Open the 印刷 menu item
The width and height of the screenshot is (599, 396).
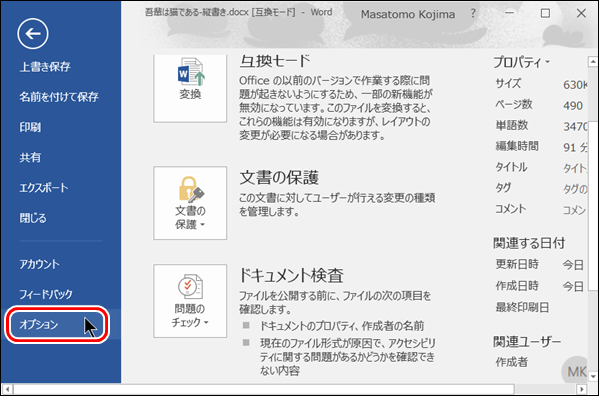pyautogui.click(x=30, y=127)
